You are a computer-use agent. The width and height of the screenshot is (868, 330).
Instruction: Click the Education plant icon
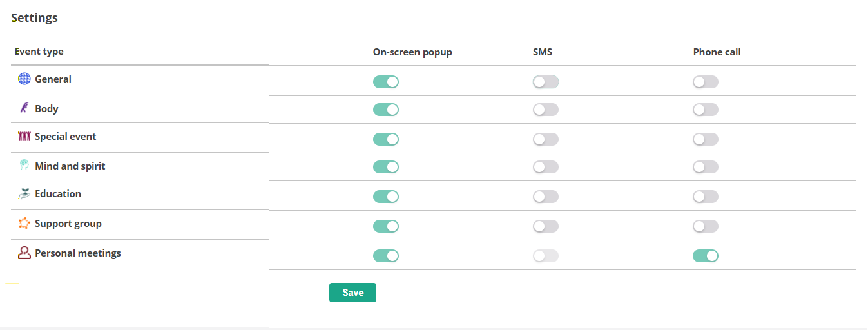coord(24,194)
